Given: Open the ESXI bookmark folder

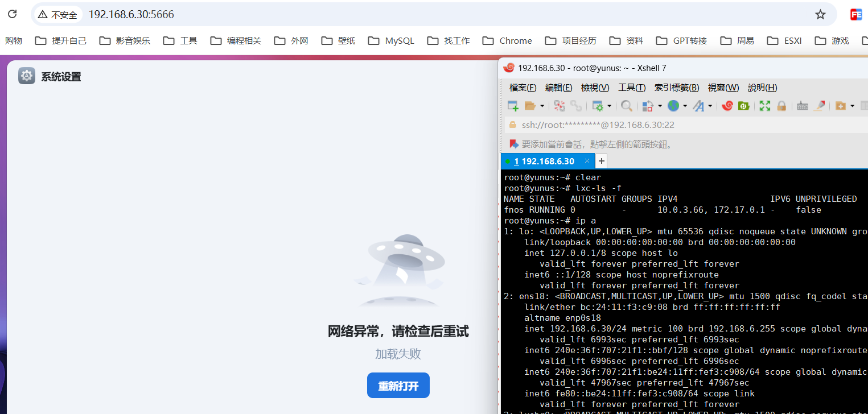Looking at the screenshot, I should tap(784, 40).
